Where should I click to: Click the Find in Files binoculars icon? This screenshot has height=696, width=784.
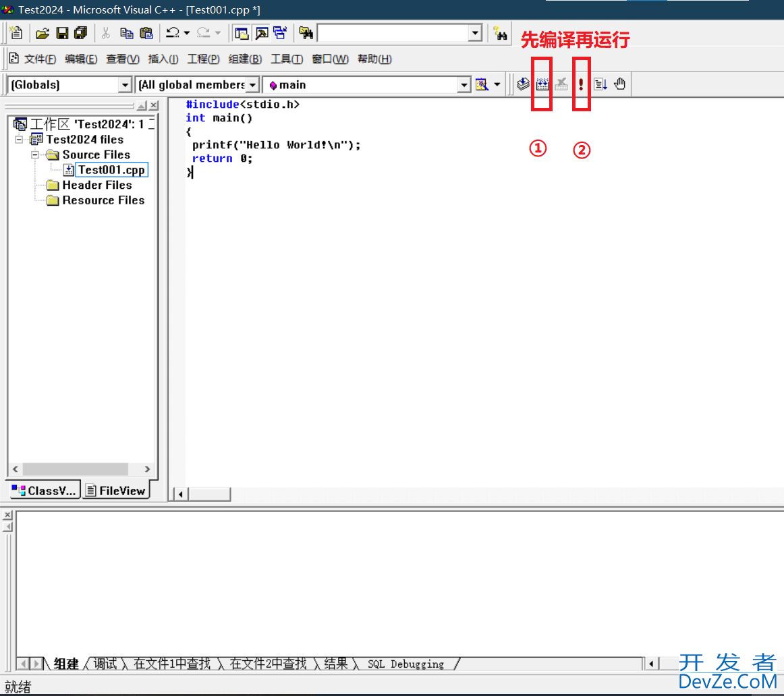(x=306, y=34)
